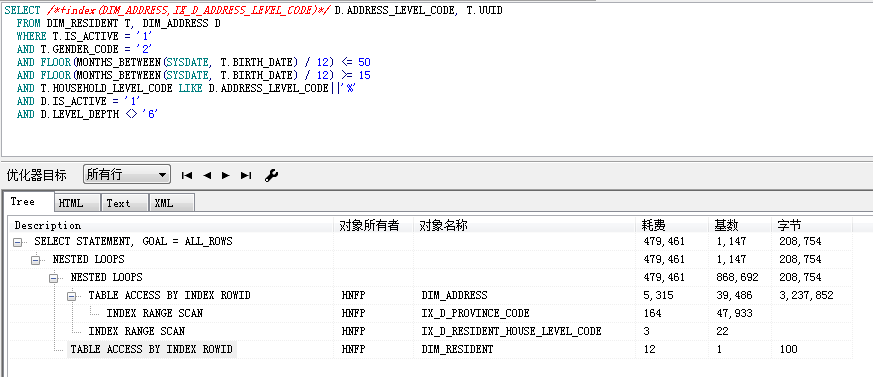873x377 pixels.
Task: Select INDEX RANGE SCAN on IX_D_RESIDENT_HOUSE_LEVEL_CODE
Action: pos(136,331)
